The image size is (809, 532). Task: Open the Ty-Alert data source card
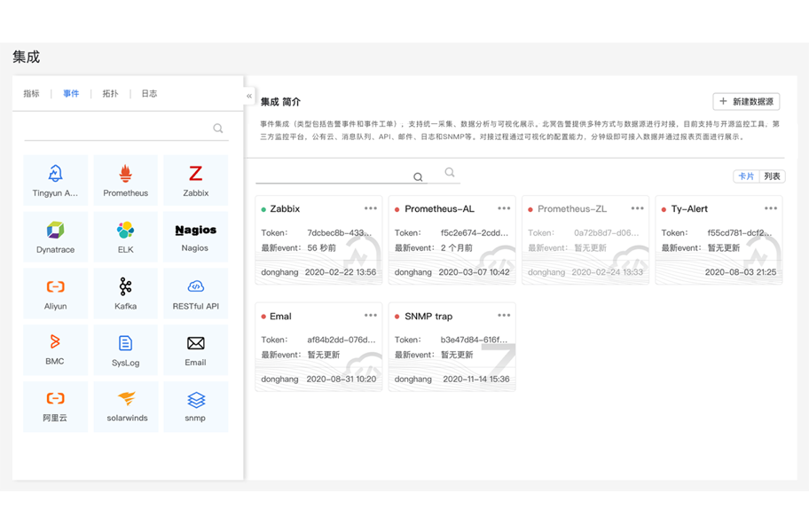click(x=719, y=240)
